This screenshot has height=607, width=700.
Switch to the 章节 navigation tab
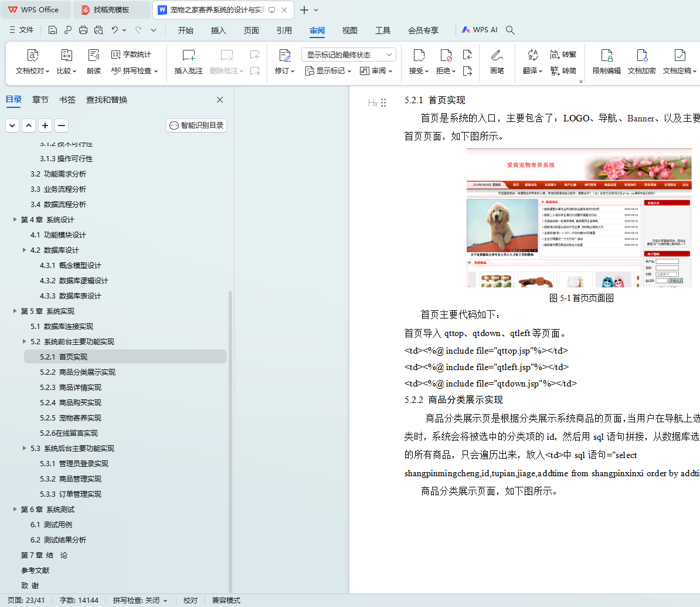(x=40, y=100)
